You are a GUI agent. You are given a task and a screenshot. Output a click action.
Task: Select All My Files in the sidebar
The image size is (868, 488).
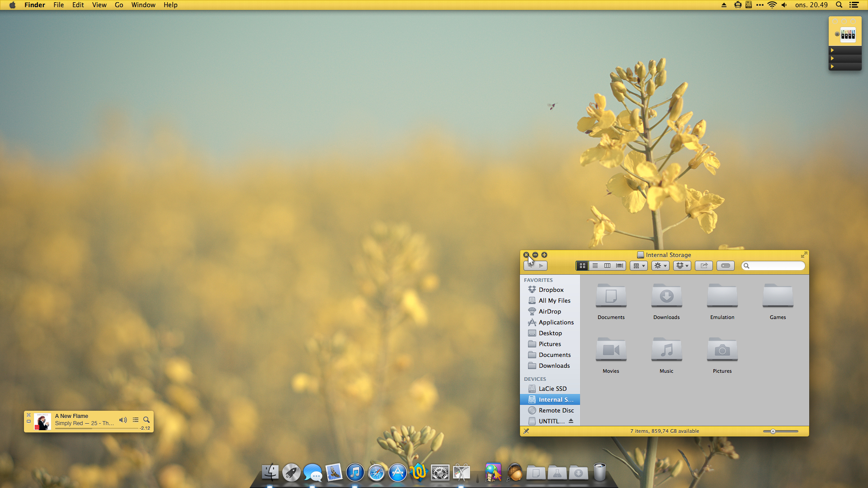click(x=550, y=300)
